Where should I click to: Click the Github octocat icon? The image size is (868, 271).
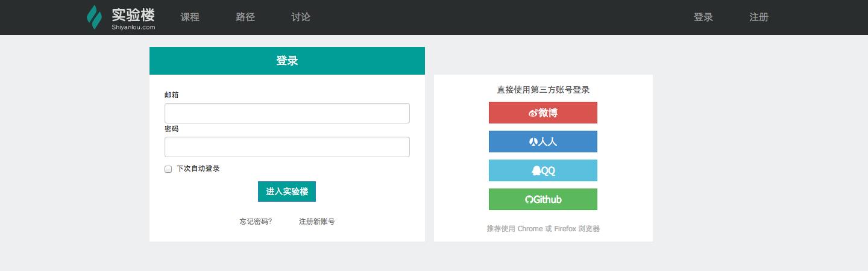pos(529,199)
